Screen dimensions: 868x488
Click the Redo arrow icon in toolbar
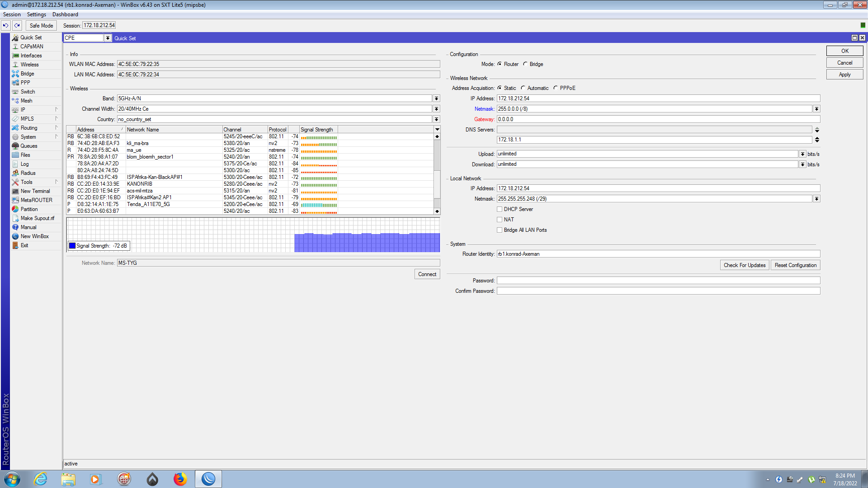click(x=17, y=25)
